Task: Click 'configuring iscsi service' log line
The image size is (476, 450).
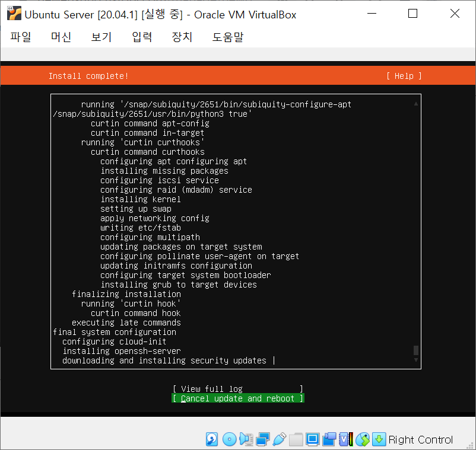Action: pyautogui.click(x=160, y=180)
